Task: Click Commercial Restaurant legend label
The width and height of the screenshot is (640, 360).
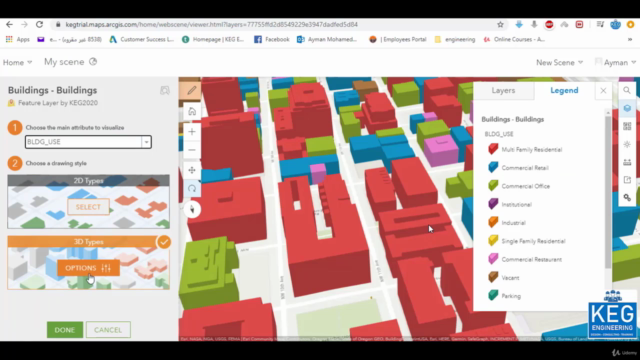Action: pyautogui.click(x=531, y=260)
